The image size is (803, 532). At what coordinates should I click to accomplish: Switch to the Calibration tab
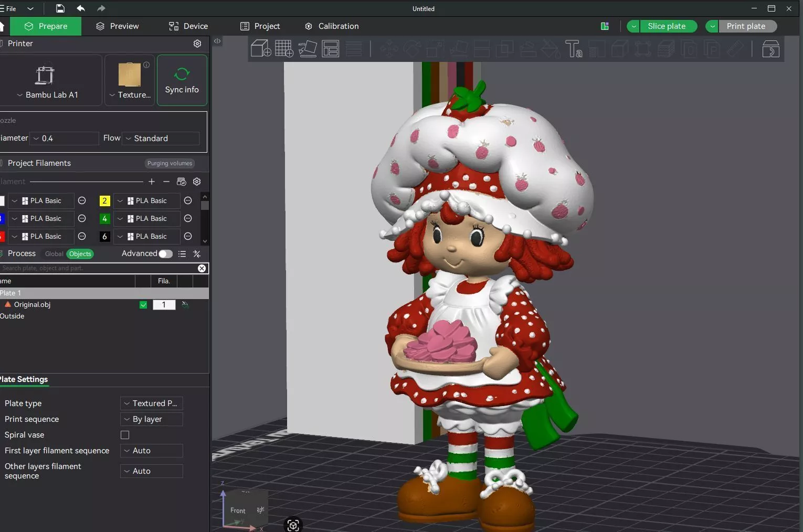point(332,26)
